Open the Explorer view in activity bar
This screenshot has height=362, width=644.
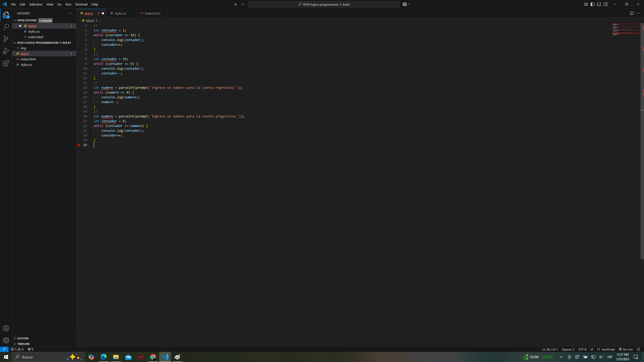[x=6, y=15]
